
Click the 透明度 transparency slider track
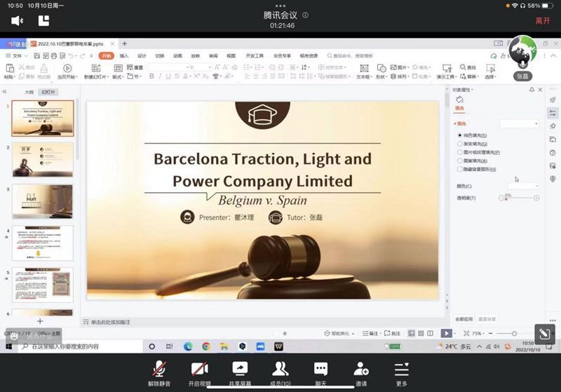point(518,198)
